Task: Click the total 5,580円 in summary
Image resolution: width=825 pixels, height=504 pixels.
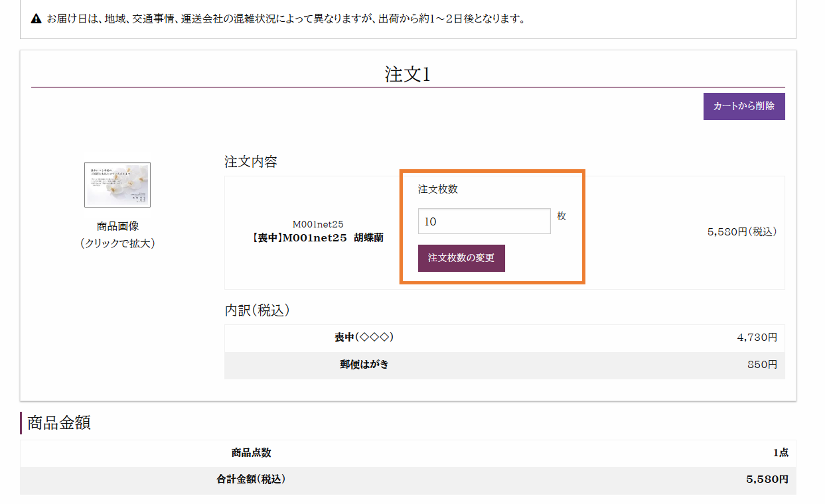Action: tap(767, 479)
